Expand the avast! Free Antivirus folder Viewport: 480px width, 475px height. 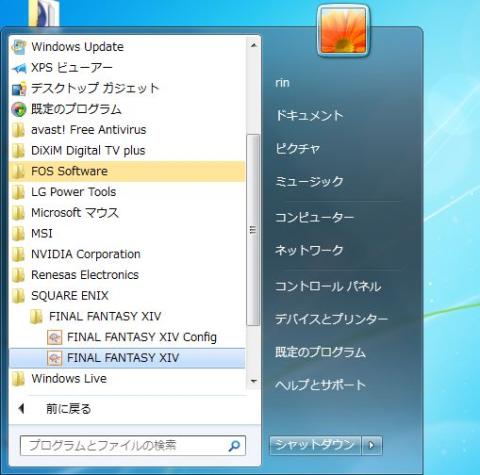pos(127,130)
